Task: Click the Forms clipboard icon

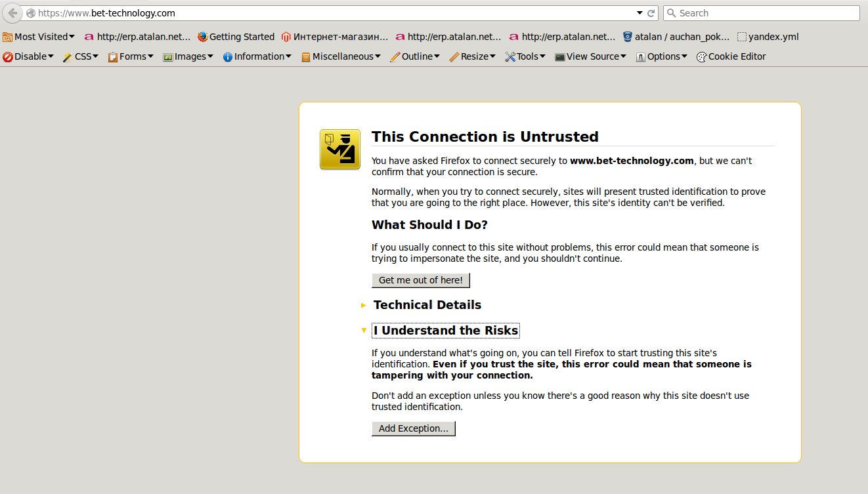Action: point(113,57)
